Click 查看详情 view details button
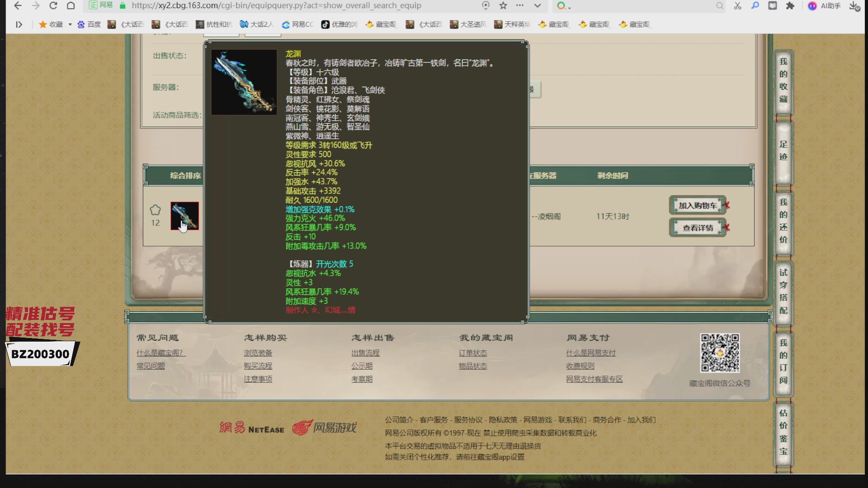The height and width of the screenshot is (488, 868). [x=698, y=228]
